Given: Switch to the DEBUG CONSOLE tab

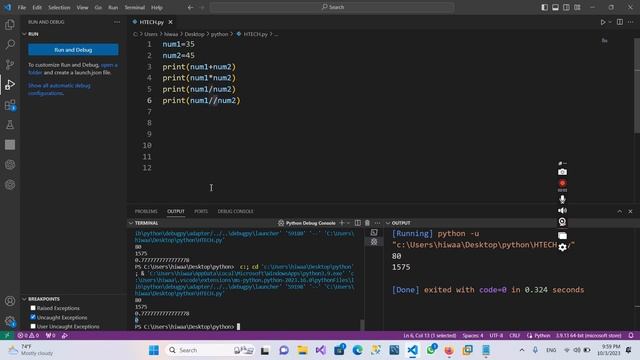Looking at the screenshot, I should coord(236,211).
